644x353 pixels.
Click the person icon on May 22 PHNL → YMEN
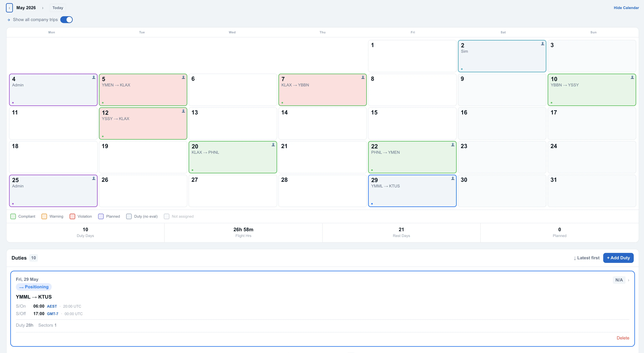[x=453, y=145]
